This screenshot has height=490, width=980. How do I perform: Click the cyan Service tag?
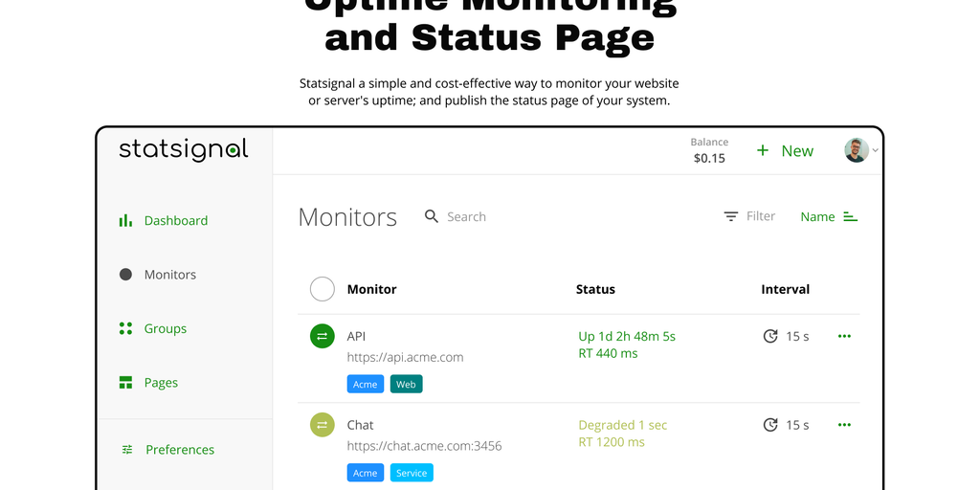tap(412, 473)
